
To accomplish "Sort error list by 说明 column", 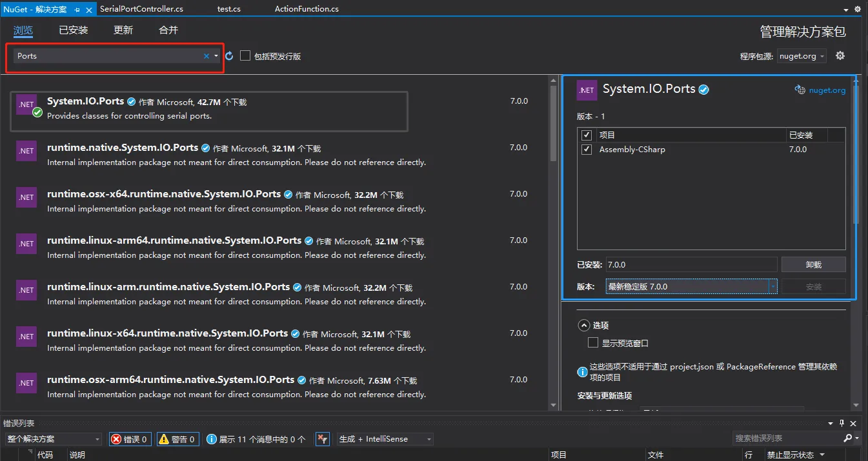I will [77, 455].
